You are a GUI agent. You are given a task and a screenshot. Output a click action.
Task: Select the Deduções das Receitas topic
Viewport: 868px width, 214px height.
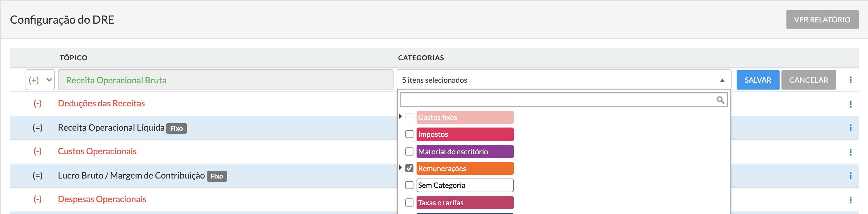point(101,103)
